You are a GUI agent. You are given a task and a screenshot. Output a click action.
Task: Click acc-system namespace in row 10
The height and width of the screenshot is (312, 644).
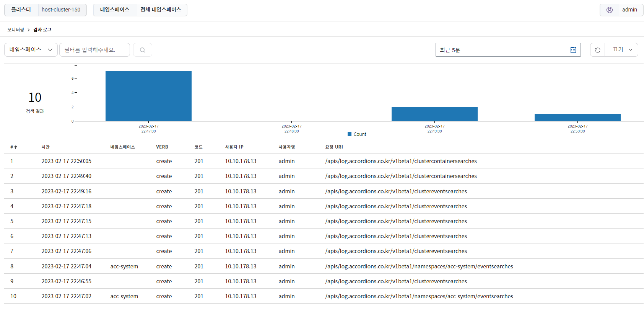[124, 296]
